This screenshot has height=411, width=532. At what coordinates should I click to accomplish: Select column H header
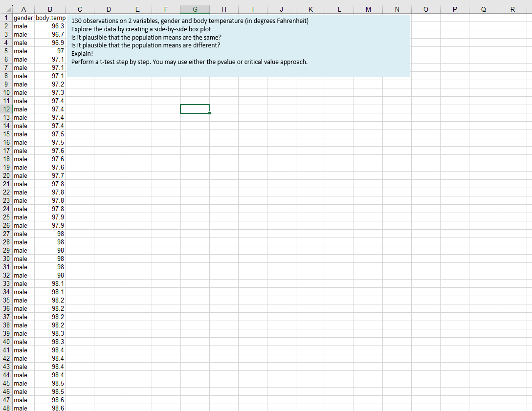click(224, 9)
